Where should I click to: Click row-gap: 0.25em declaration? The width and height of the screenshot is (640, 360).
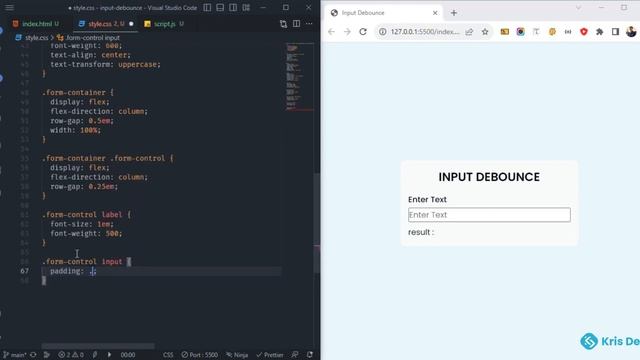tap(84, 187)
